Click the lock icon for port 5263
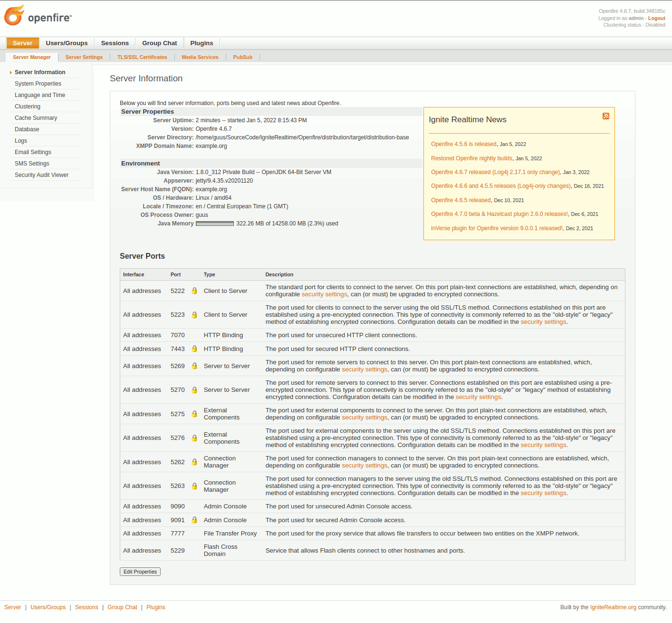Viewport: 672px width, 623px height. click(194, 486)
